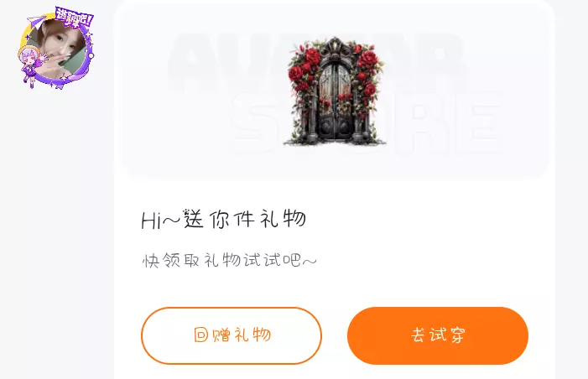The image size is (588, 379).
Task: Tap the 回赠礼物 button
Action: (x=232, y=335)
